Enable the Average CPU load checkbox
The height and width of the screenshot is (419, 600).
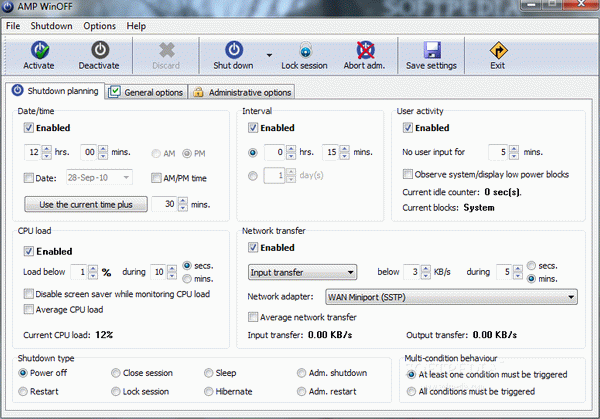[29, 309]
